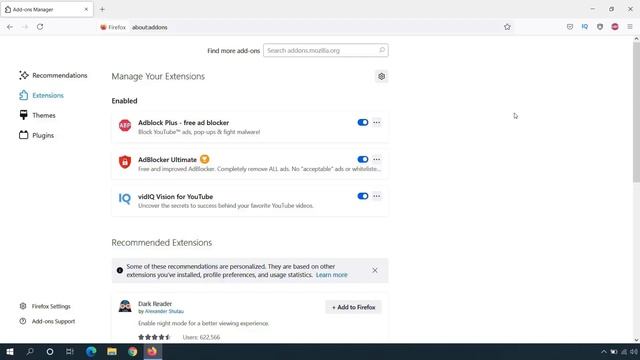Open AdBlocker Ultimate shield toolbar icon

point(600,27)
